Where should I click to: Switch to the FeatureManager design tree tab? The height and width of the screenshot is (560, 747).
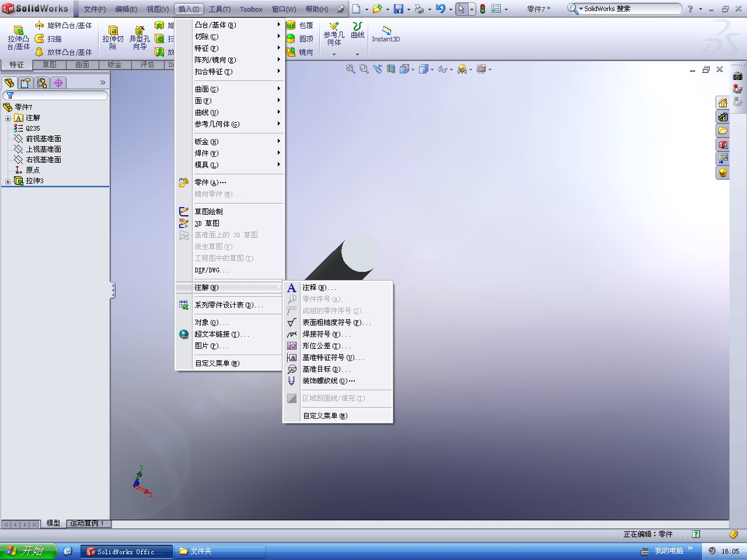(x=9, y=83)
